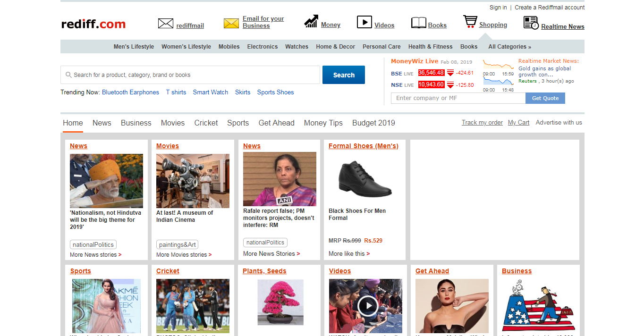
Task: Open the Budget 2019 tab
Action: click(373, 123)
